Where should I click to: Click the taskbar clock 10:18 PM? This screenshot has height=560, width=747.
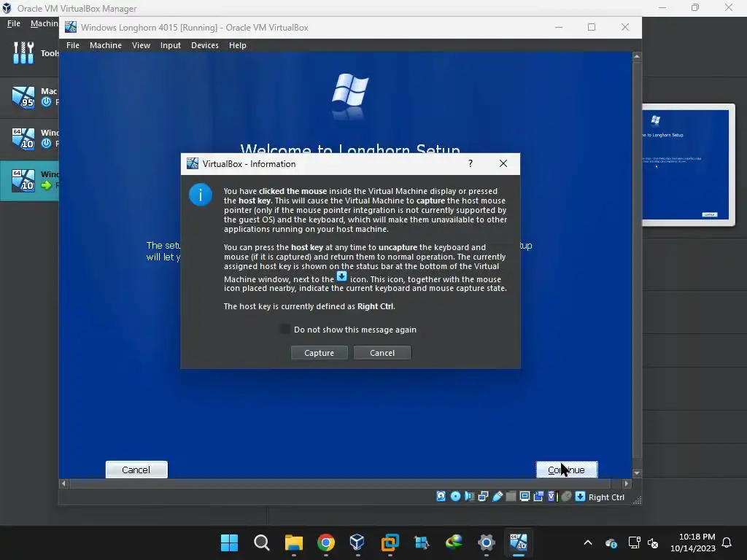[697, 537]
